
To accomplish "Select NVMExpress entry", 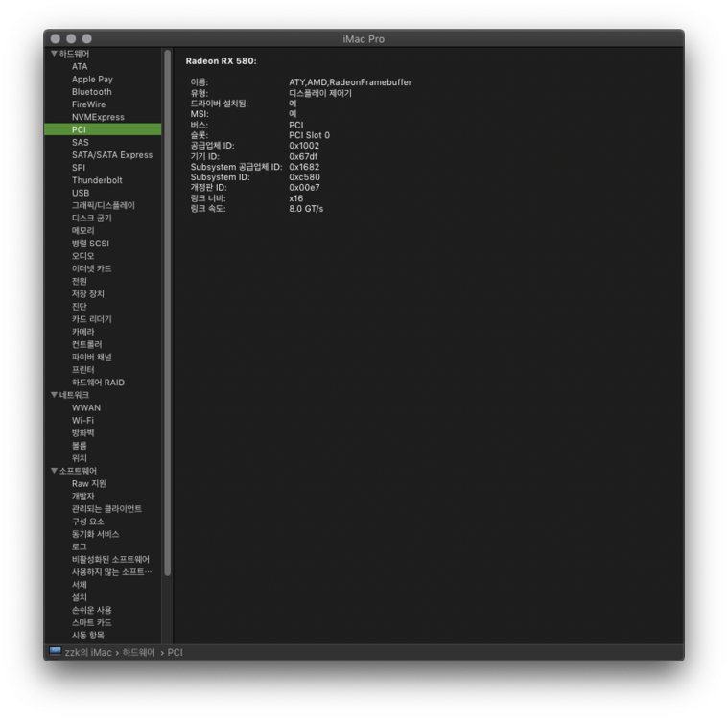I will pos(98,117).
